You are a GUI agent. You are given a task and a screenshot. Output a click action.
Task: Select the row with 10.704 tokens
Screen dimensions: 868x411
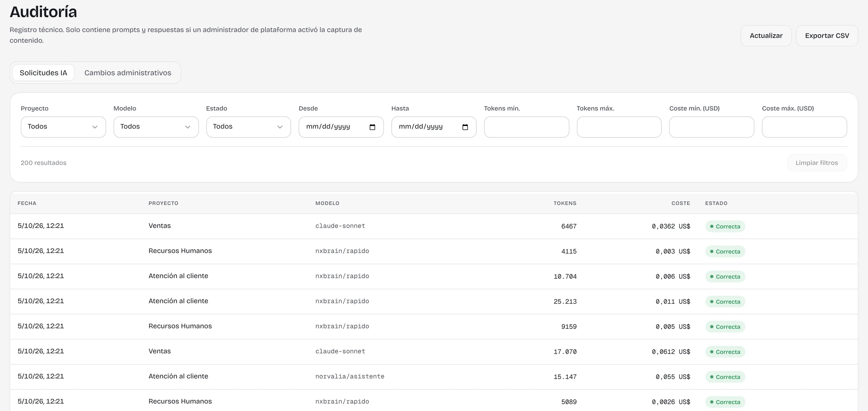[x=434, y=276]
